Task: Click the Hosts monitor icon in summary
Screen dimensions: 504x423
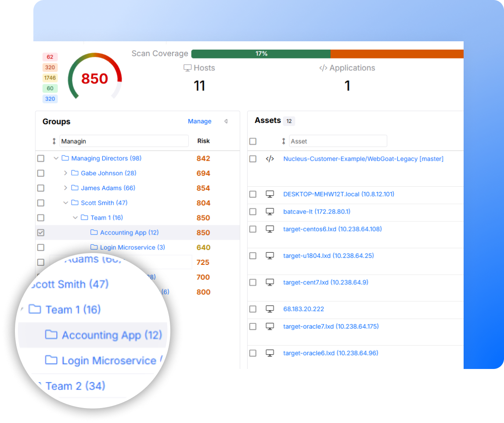Action: (187, 68)
